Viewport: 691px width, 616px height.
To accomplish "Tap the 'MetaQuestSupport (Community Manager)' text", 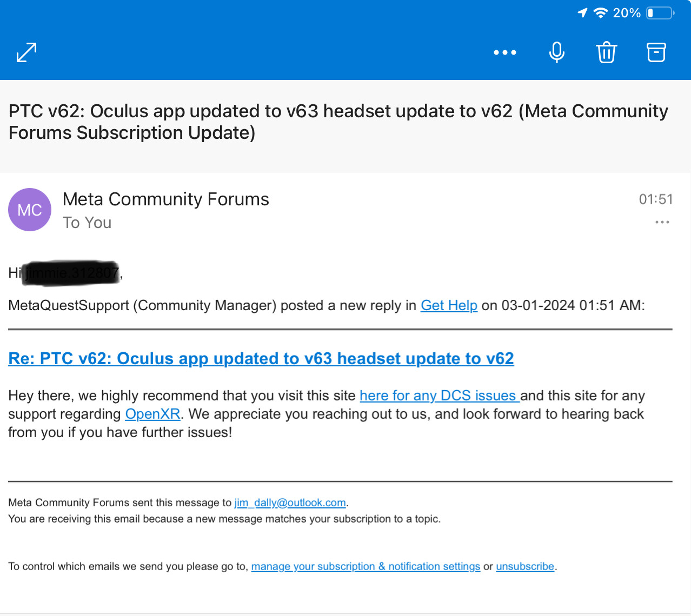I will pyautogui.click(x=142, y=305).
